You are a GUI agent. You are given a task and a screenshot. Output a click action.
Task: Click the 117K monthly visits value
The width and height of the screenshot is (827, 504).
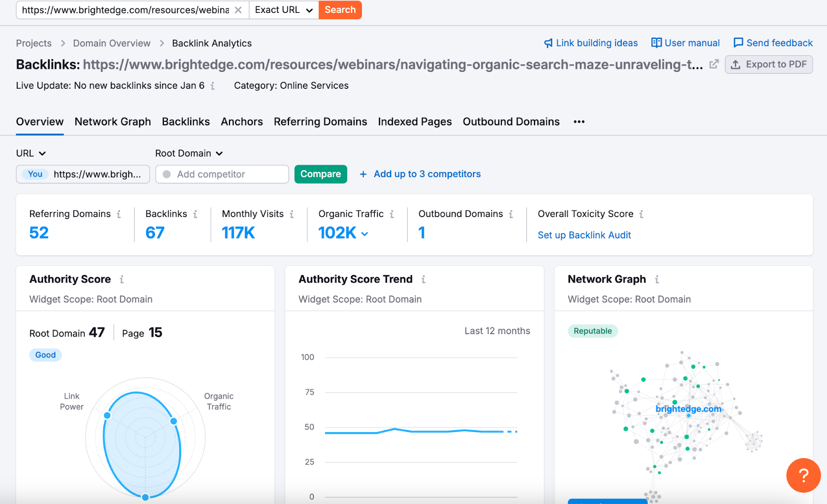(x=238, y=233)
